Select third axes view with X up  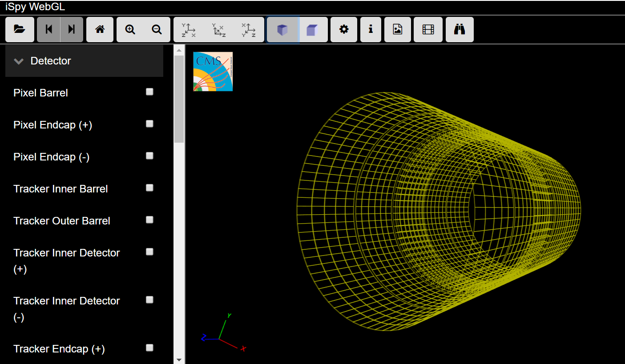coord(249,30)
